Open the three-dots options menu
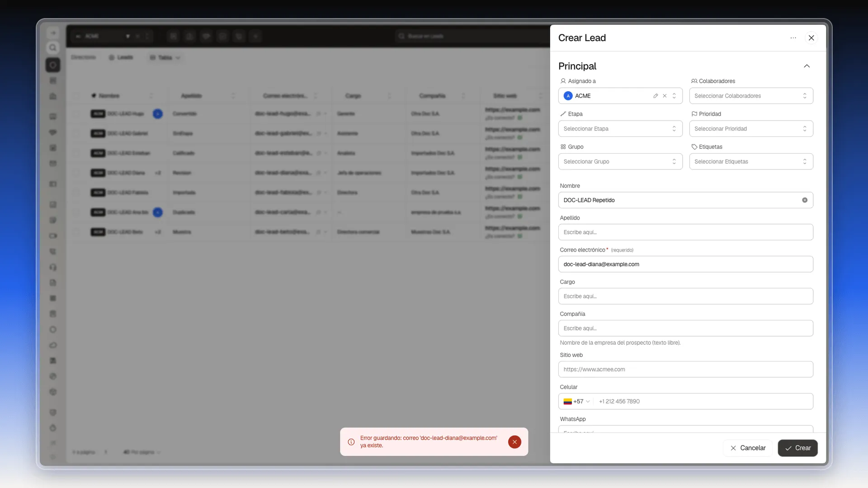 (793, 38)
